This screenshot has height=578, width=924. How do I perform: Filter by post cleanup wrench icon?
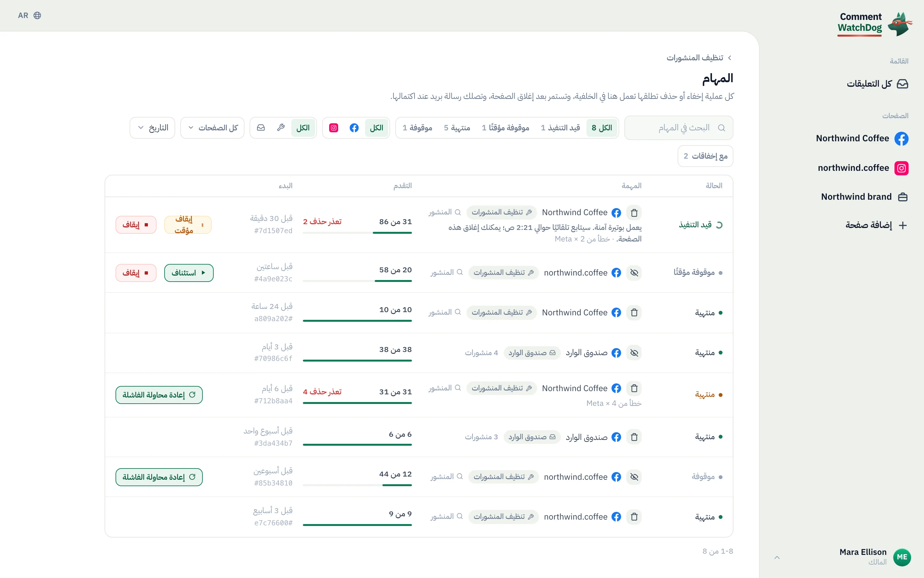[281, 128]
